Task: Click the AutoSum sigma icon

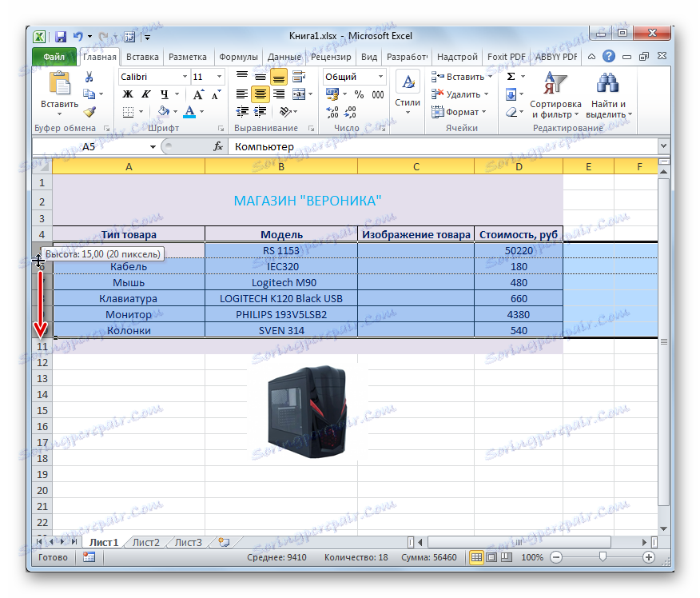Action: 511,77
